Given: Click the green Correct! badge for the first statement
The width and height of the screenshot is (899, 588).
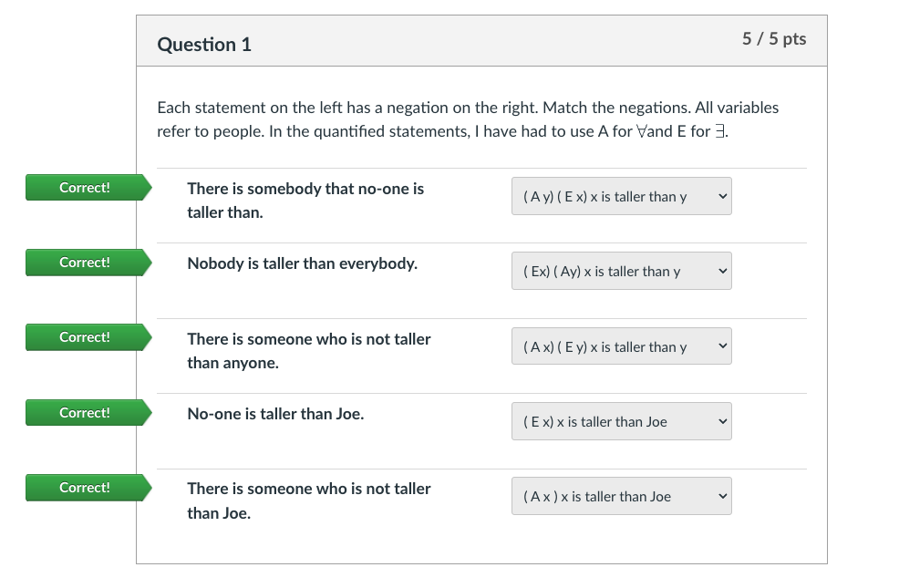Looking at the screenshot, I should tap(85, 187).
